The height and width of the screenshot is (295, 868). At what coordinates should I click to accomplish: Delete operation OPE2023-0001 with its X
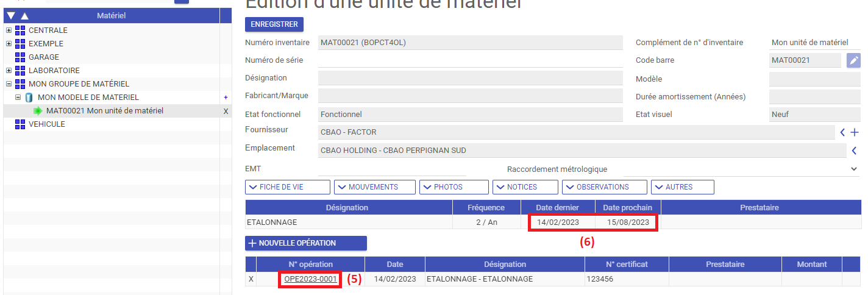pyautogui.click(x=251, y=279)
